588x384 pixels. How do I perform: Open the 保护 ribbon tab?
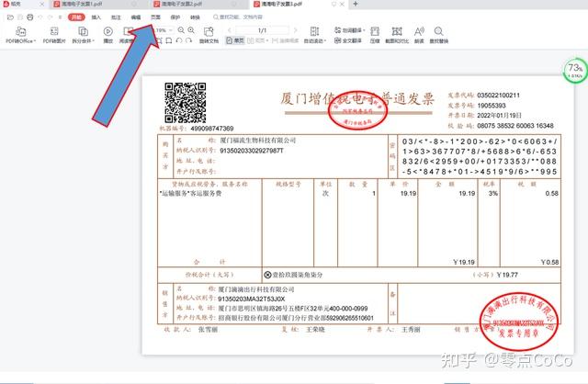(x=175, y=17)
